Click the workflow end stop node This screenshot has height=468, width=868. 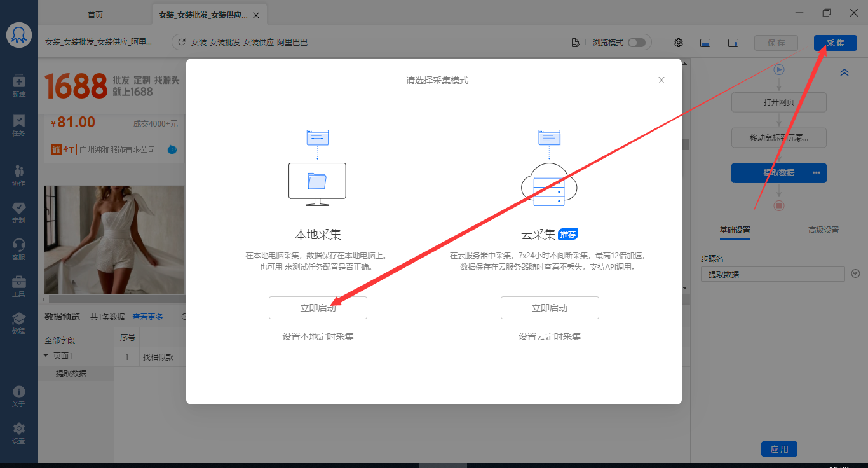779,205
